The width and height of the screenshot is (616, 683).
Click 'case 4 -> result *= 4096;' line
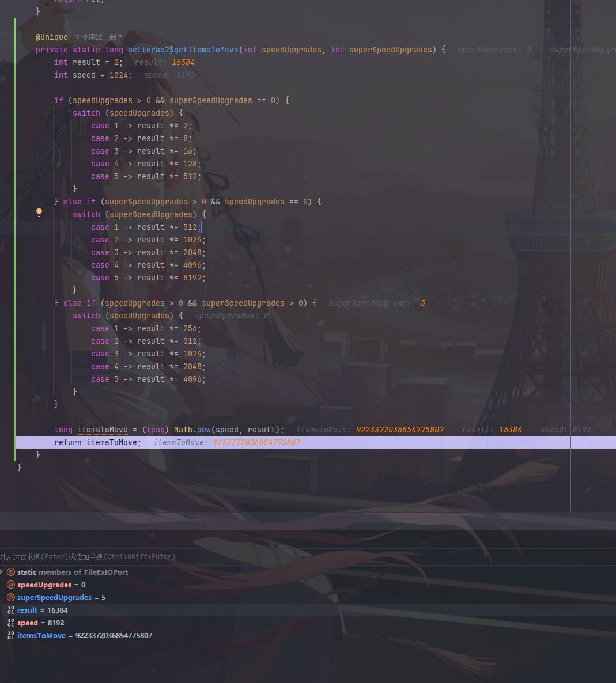click(x=148, y=265)
